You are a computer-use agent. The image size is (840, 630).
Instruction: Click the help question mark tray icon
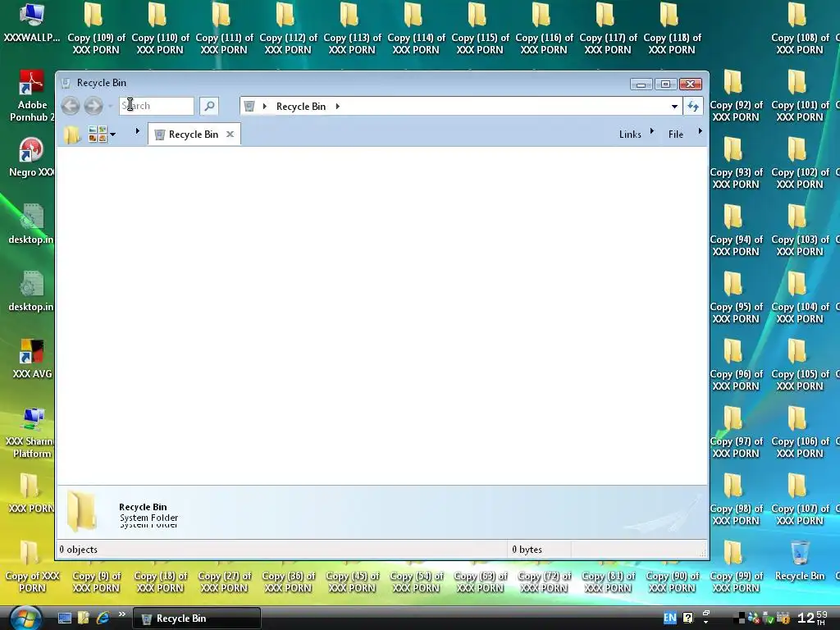coord(688,618)
